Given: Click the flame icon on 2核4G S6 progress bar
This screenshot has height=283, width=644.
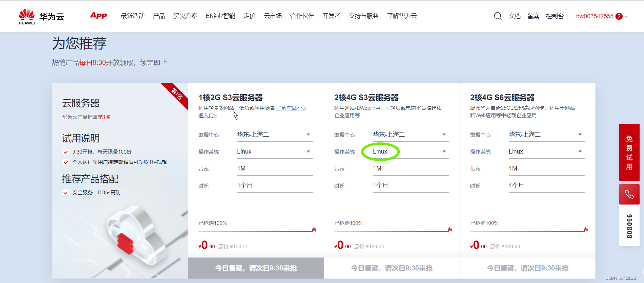Looking at the screenshot, I should [x=586, y=230].
